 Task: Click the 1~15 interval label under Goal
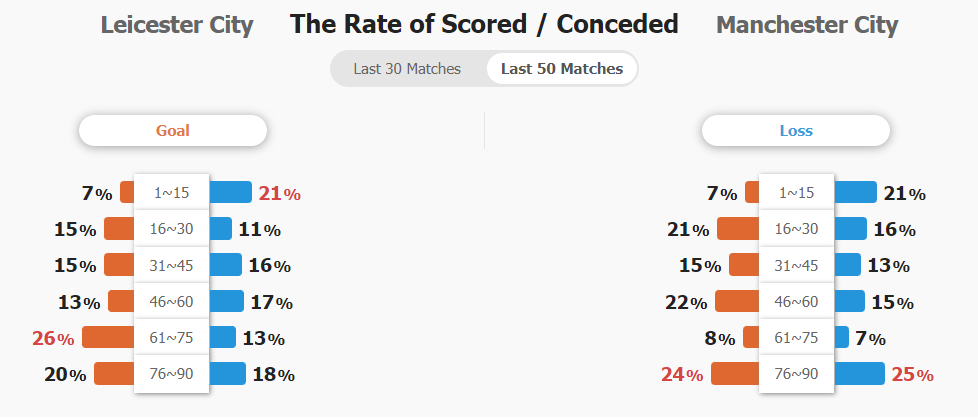click(x=172, y=193)
